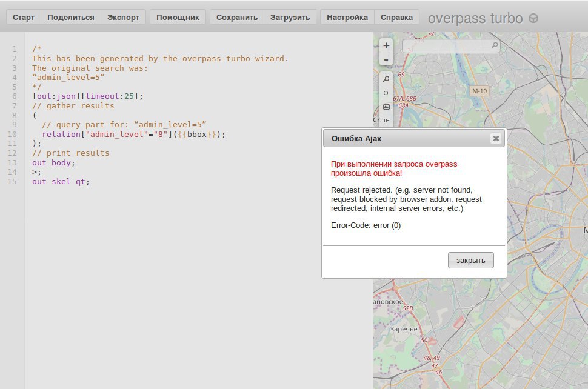
Task: Launch the Помощник query wizard
Action: (x=178, y=17)
